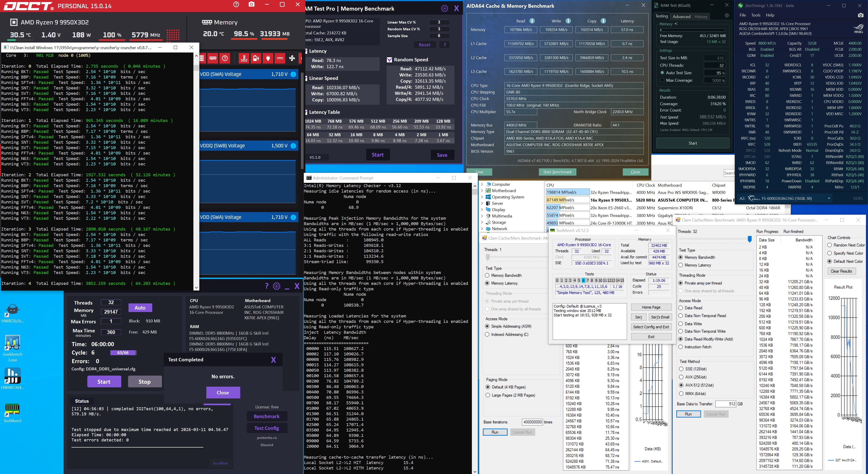Adjust the Threads slider set to 1
Screen dimensions: 868x474
point(488,257)
